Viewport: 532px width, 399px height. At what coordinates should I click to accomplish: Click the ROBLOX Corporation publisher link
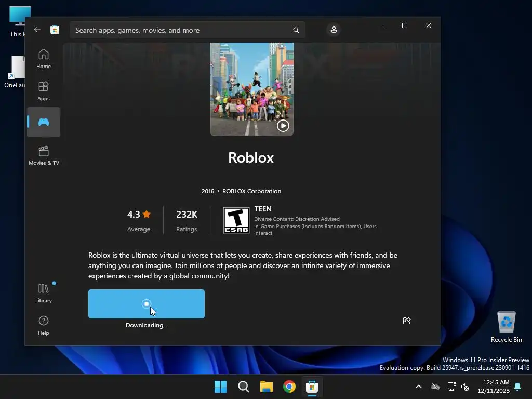(x=251, y=191)
